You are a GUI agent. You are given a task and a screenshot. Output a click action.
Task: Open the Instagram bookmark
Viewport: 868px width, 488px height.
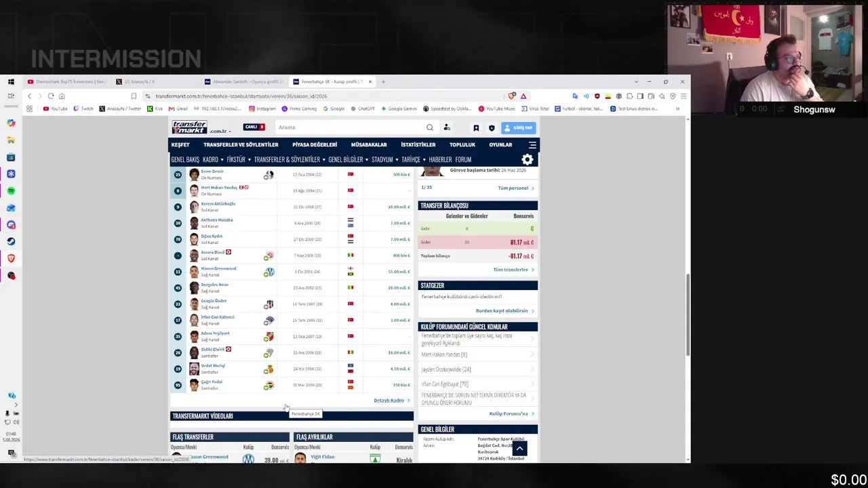click(x=262, y=108)
